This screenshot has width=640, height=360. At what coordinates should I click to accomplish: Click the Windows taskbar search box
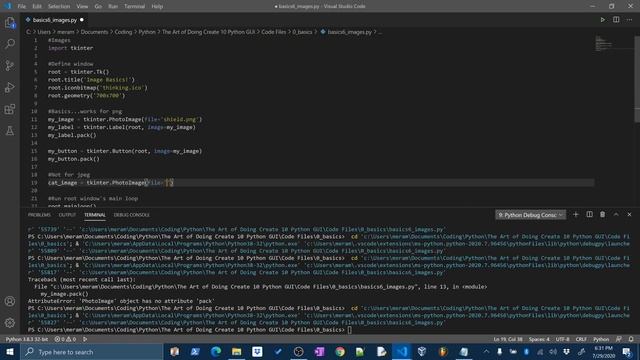click(92, 352)
